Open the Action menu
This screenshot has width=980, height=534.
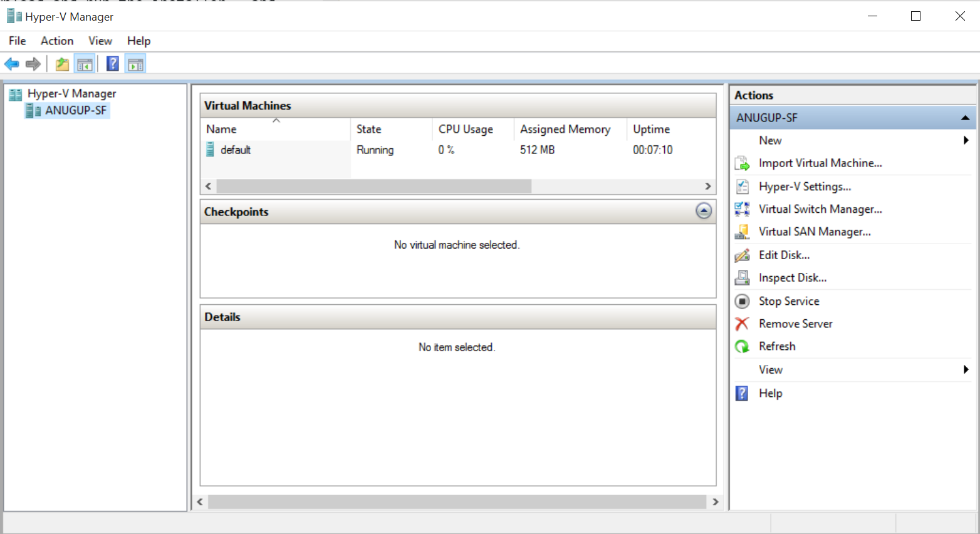tap(57, 41)
